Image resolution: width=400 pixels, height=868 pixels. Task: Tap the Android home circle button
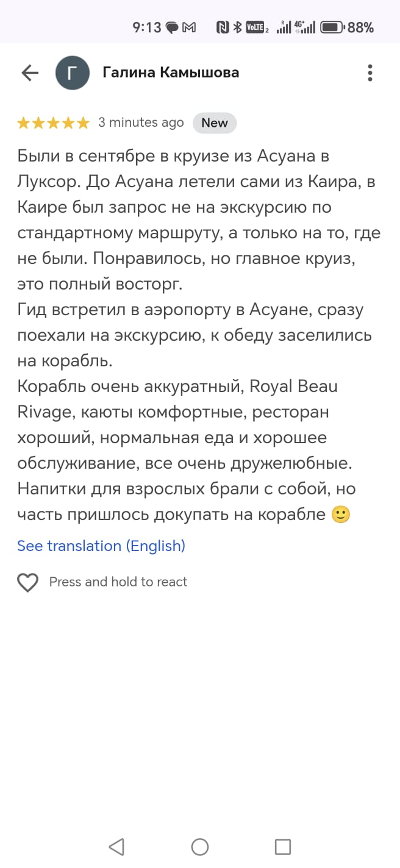point(200,847)
